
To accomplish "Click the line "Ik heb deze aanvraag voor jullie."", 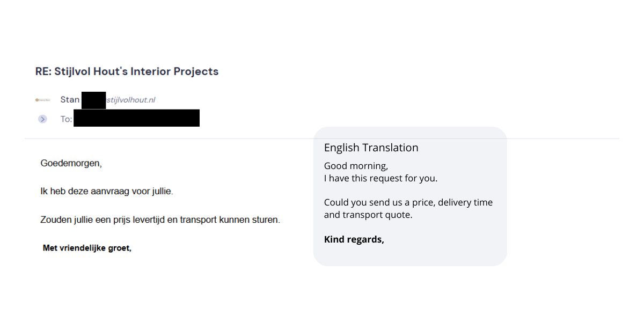I will [107, 191].
